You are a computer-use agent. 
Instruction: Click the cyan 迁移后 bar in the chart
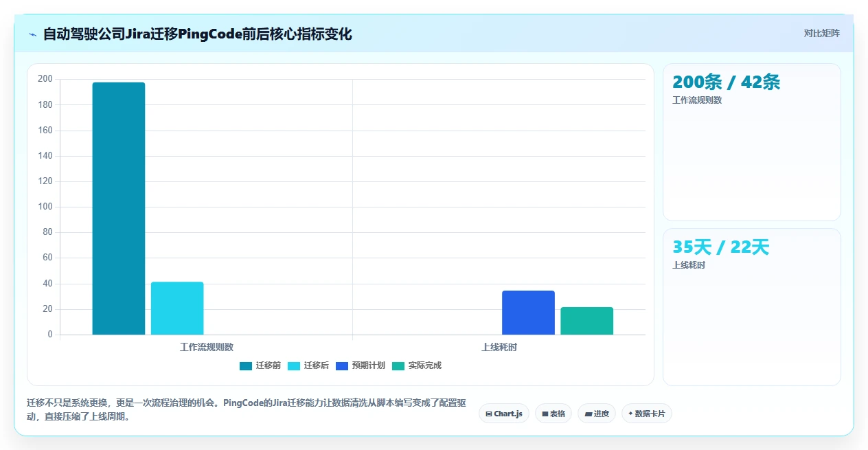click(177, 308)
